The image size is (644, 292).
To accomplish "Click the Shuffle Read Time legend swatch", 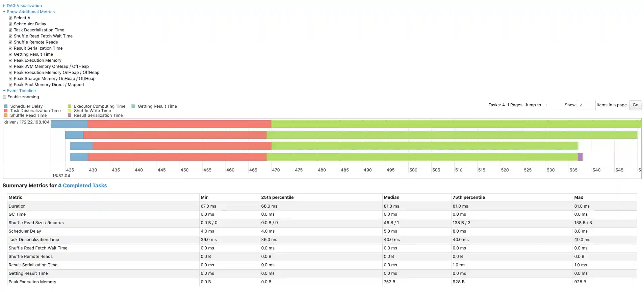I will coord(6,115).
